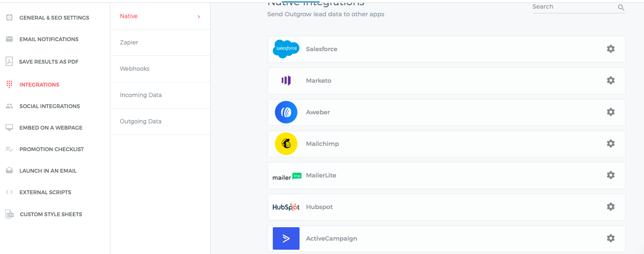644x254 pixels.
Task: Open Embed on a Webpage section
Action: coord(51,128)
